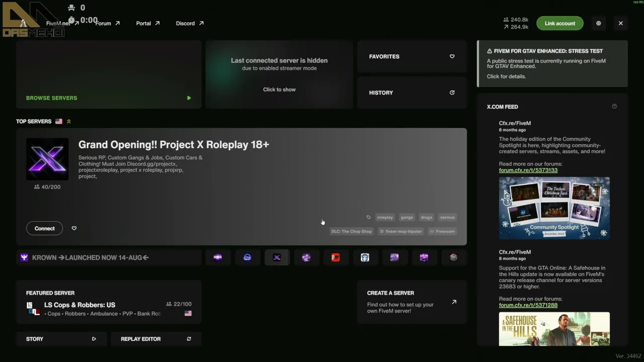Open the FiveM.net link
Screen dimensions: 644x362
tap(62, 23)
